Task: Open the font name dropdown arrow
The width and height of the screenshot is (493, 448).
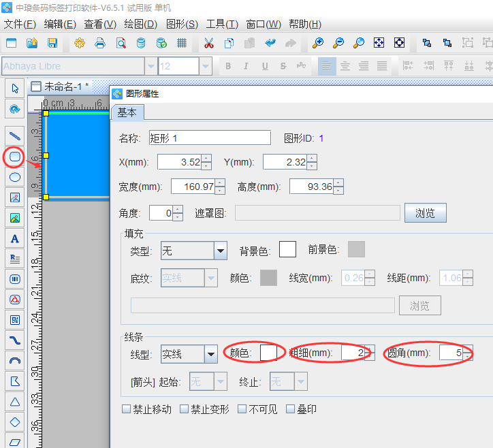Action: pyautogui.click(x=151, y=66)
